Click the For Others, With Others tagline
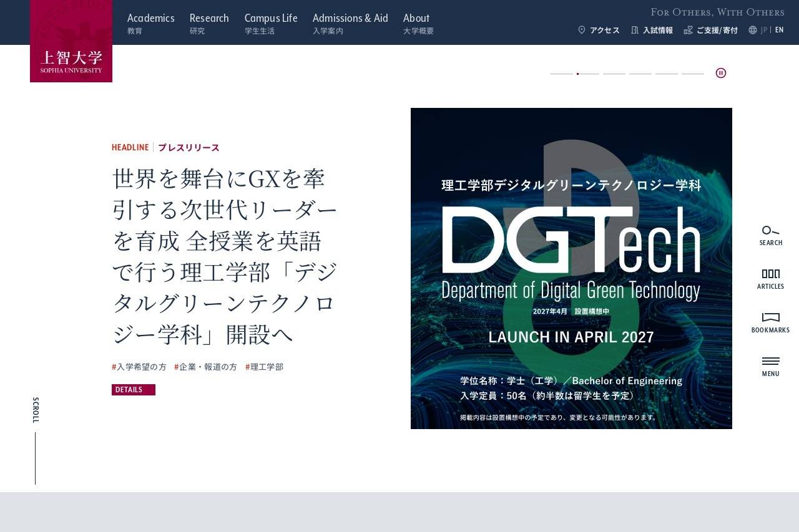 (x=717, y=12)
